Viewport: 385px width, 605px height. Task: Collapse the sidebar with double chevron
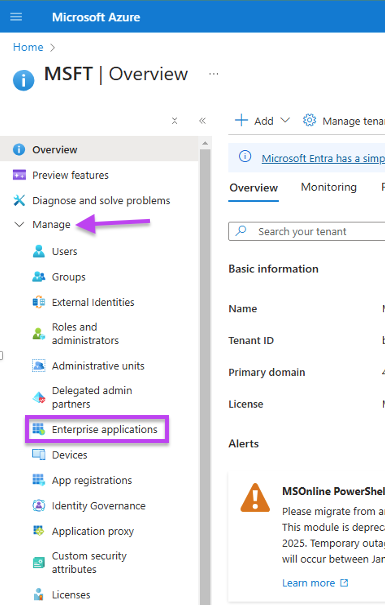point(202,121)
